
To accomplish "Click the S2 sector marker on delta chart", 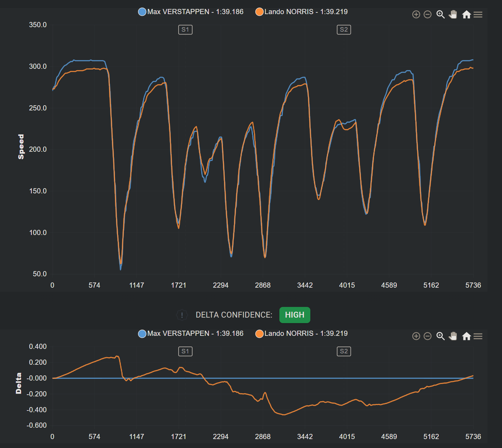I will click(344, 351).
